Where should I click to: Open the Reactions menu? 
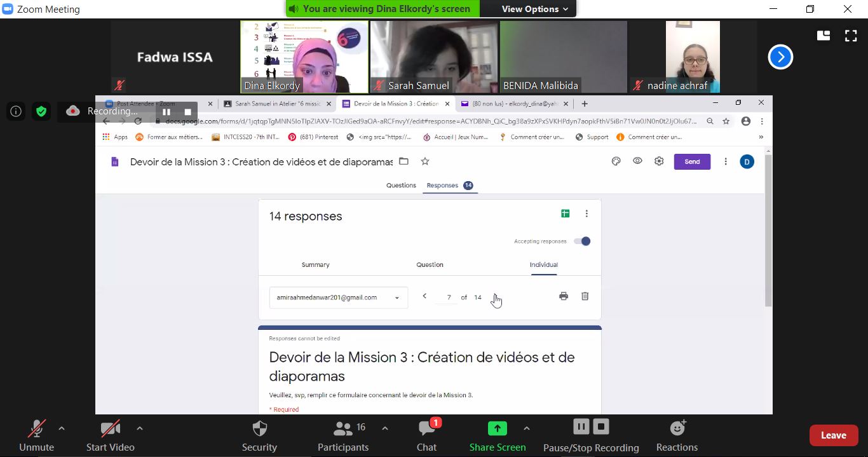(677, 428)
